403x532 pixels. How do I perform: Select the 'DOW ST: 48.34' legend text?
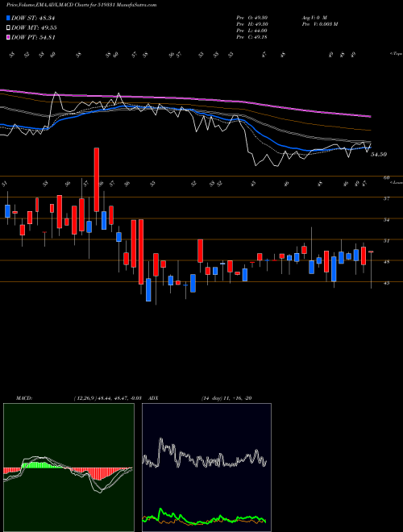(x=33, y=18)
